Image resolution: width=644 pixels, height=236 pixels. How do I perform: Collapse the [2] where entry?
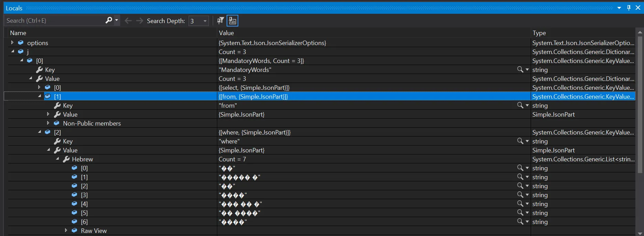40,132
